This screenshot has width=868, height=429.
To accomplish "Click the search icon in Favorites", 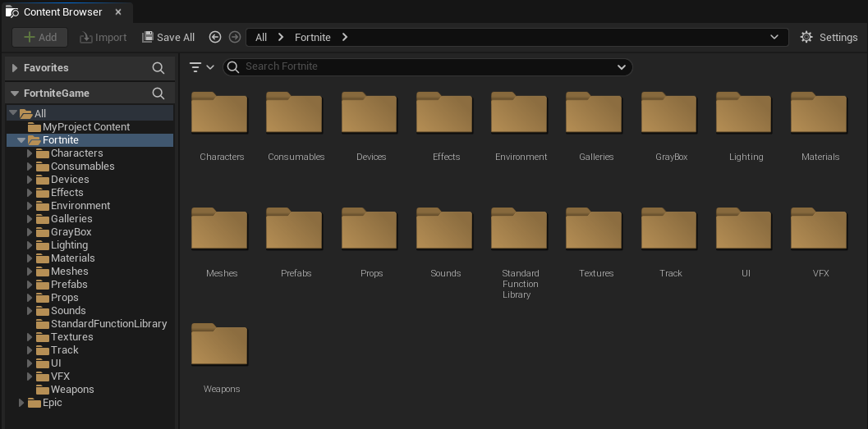I will pos(158,68).
